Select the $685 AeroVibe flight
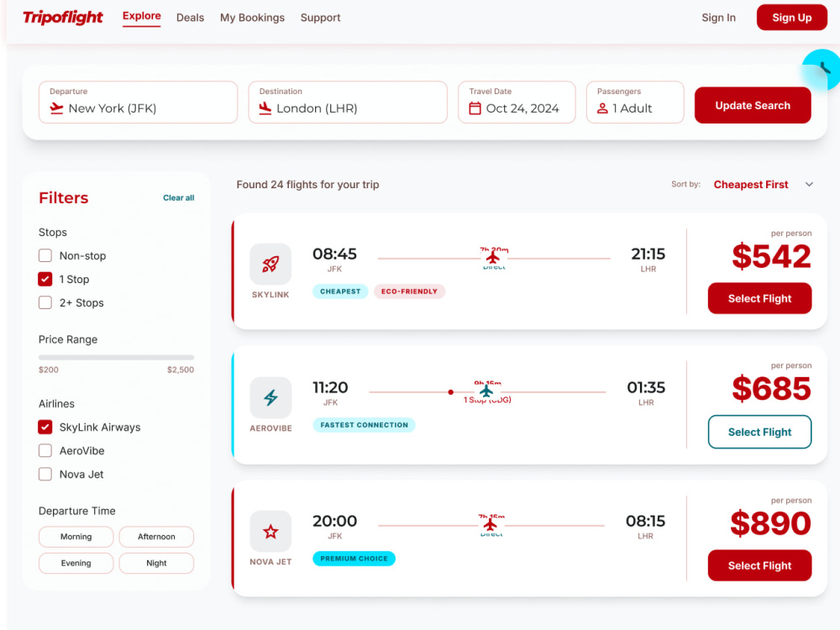Image resolution: width=840 pixels, height=630 pixels. [x=759, y=432]
